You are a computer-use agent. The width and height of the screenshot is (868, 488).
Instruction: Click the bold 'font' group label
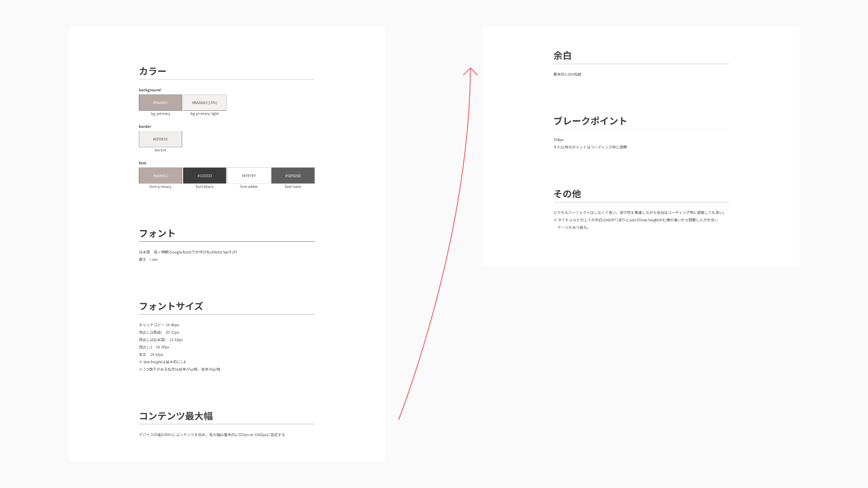pyautogui.click(x=142, y=163)
